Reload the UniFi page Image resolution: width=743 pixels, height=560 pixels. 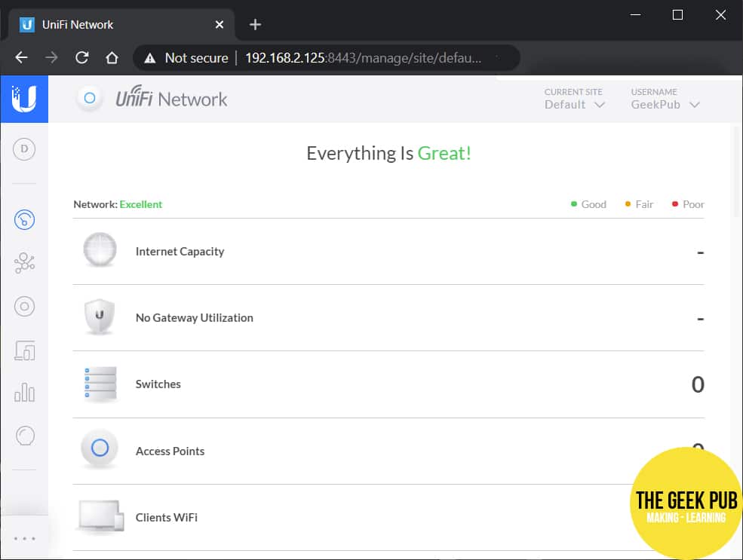tap(82, 58)
